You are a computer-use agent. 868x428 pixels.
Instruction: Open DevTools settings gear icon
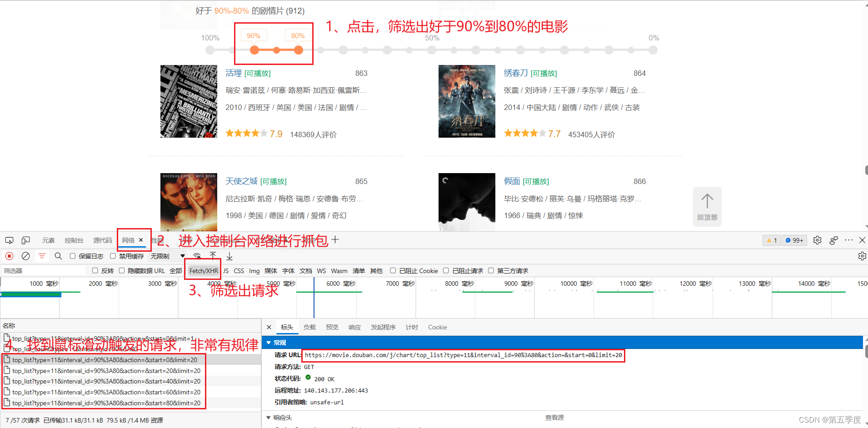click(x=817, y=240)
